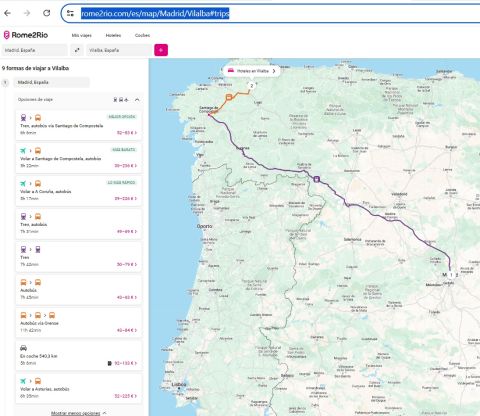480x416 pixels.
Task: Click the car icon in En coche card
Action: click(x=23, y=348)
